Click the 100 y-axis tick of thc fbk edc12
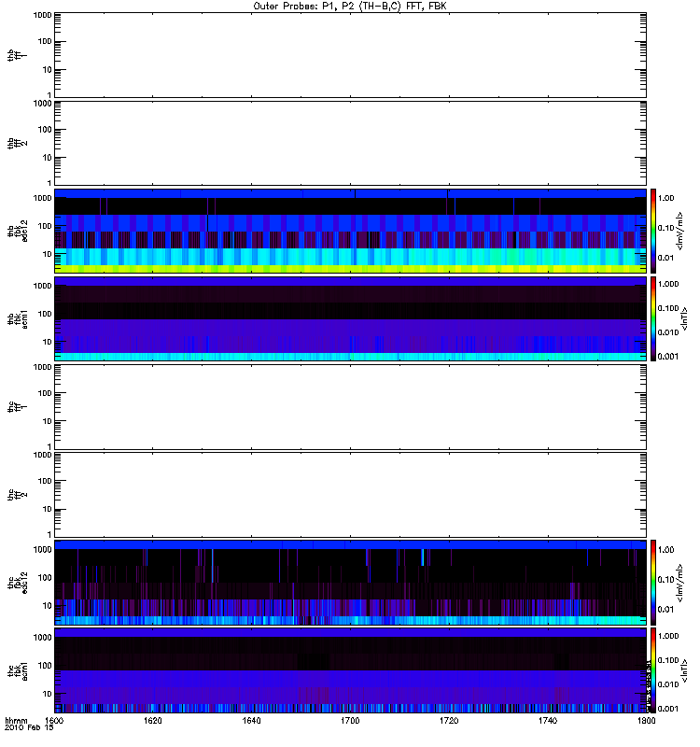Image resolution: width=700 pixels, height=747 pixels. point(45,577)
